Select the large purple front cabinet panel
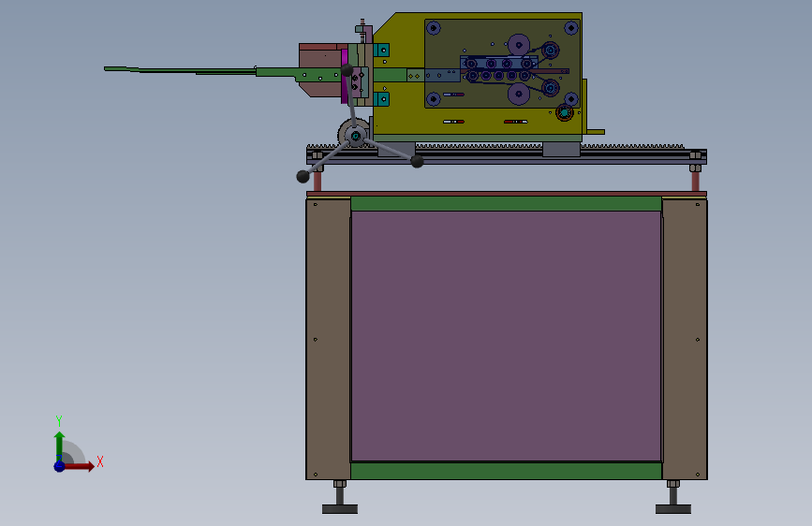Image resolution: width=812 pixels, height=526 pixels. [506, 335]
